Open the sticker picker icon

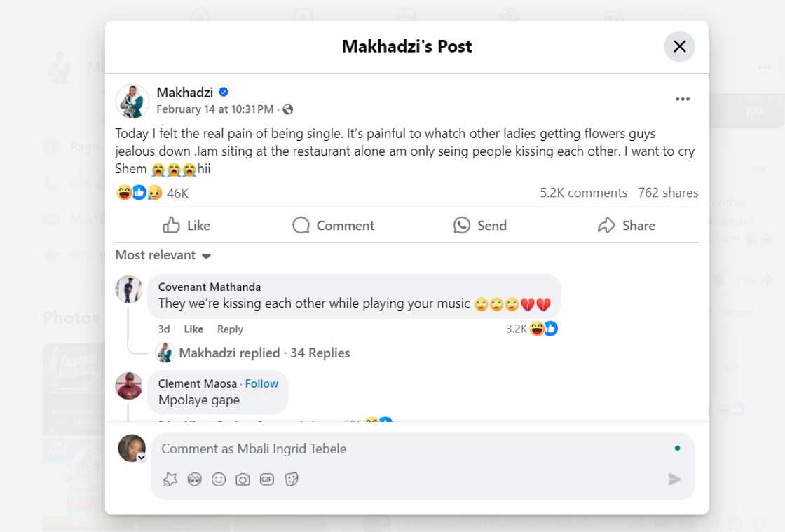click(292, 479)
